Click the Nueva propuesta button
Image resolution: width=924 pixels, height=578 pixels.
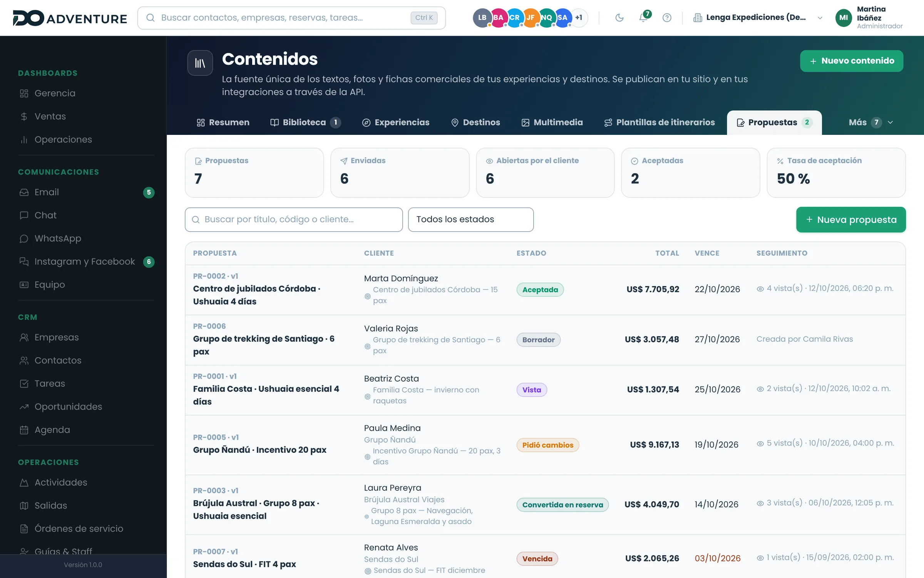click(851, 220)
